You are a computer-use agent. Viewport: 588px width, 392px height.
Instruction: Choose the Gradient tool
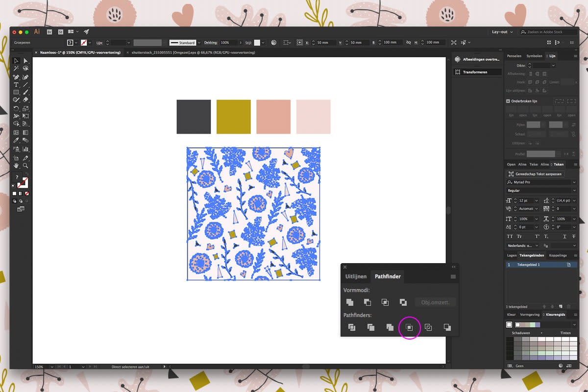click(25, 132)
